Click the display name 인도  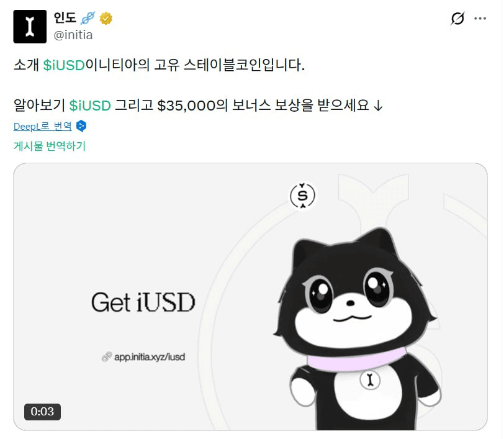pyautogui.click(x=65, y=17)
